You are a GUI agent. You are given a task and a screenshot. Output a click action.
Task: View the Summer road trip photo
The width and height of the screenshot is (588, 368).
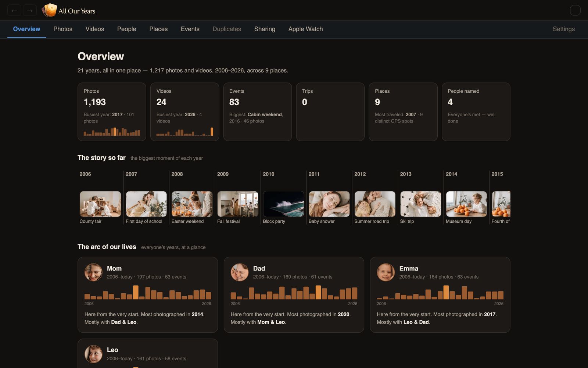(375, 204)
